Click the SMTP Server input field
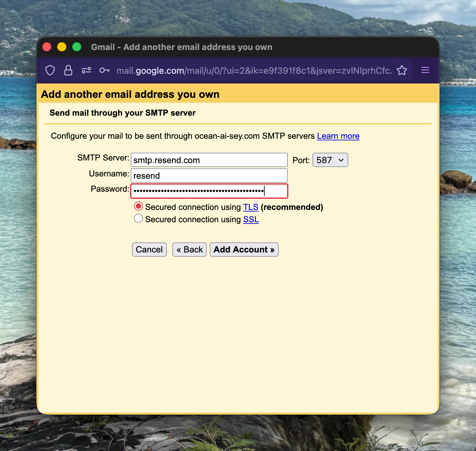Screen dimensions: 476x451 [209, 160]
